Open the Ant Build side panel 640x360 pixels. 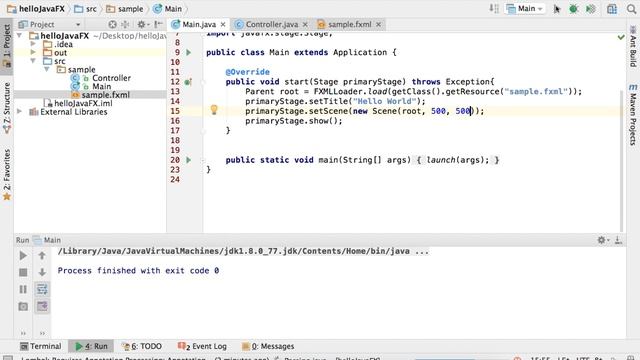click(633, 47)
